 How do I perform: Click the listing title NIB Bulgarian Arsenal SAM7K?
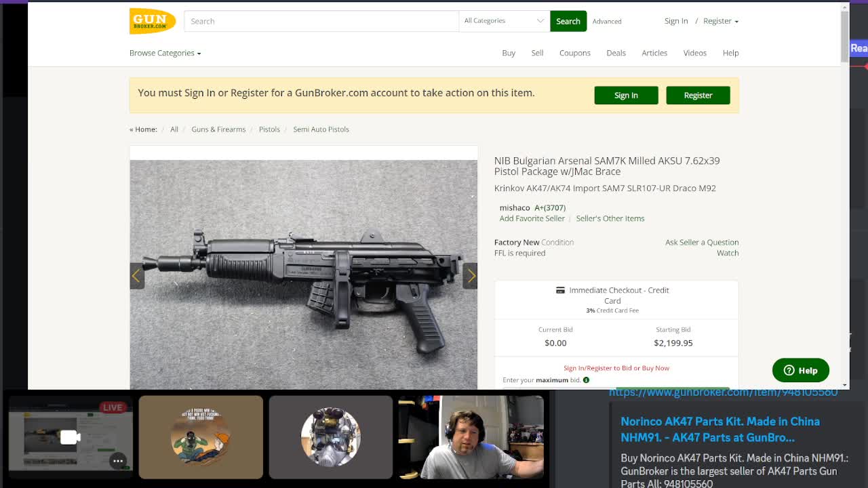click(x=607, y=166)
